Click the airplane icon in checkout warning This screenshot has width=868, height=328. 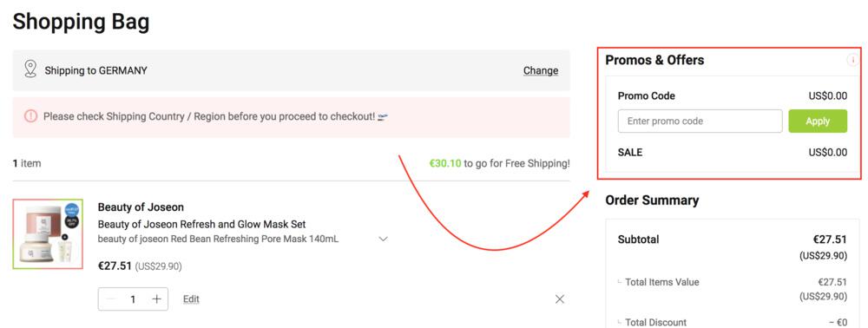pyautogui.click(x=383, y=116)
